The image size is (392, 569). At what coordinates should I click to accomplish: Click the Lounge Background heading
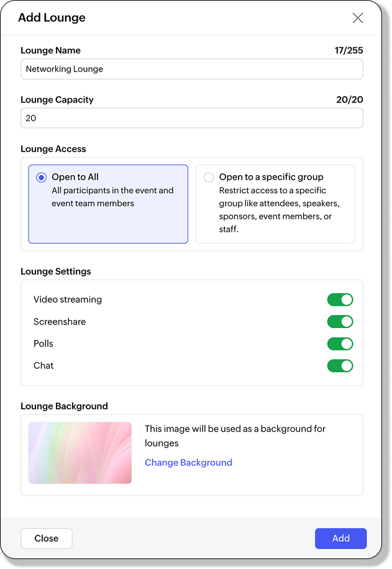[64, 406]
